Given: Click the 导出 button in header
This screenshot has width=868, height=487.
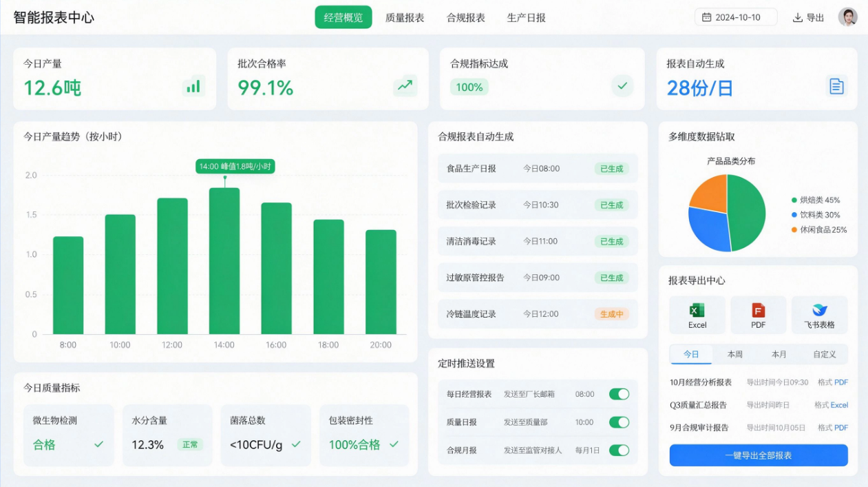Looking at the screenshot, I should (809, 18).
